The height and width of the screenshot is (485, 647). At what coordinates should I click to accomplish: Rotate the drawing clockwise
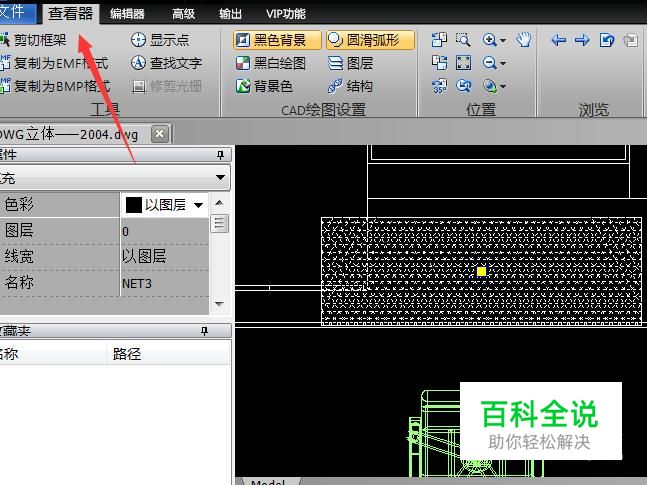tap(439, 63)
